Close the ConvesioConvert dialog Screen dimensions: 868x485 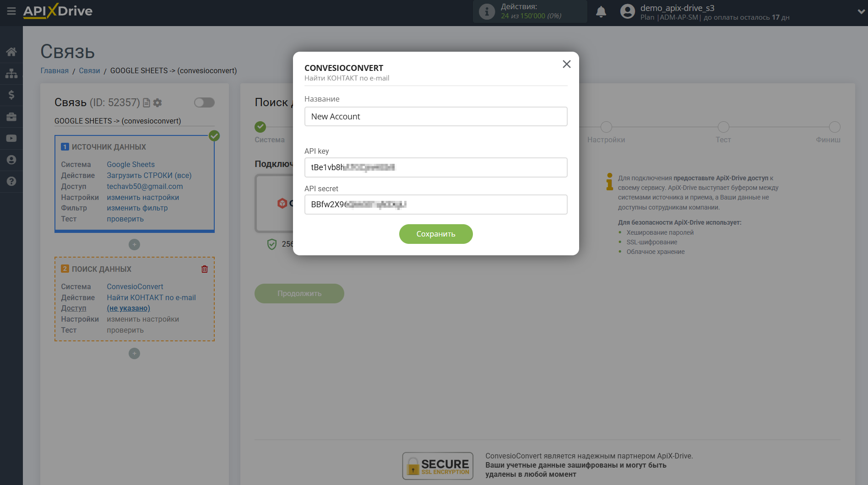coord(566,64)
